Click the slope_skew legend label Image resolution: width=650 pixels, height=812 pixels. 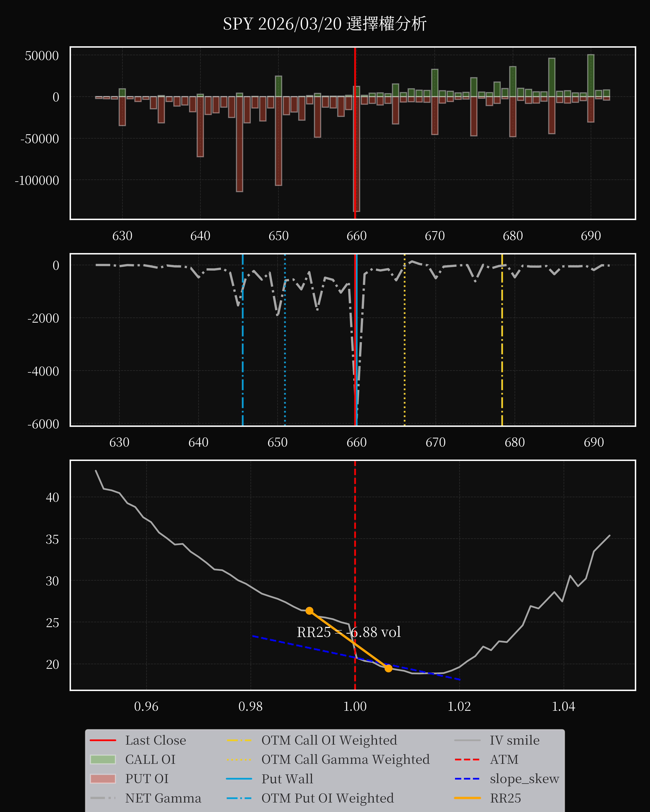[524, 779]
